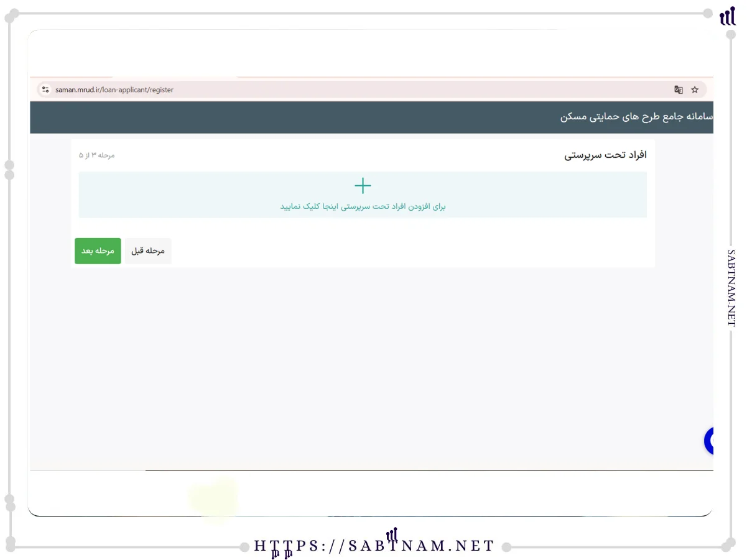
Task: Open the translate page icon in address bar
Action: coord(679,90)
